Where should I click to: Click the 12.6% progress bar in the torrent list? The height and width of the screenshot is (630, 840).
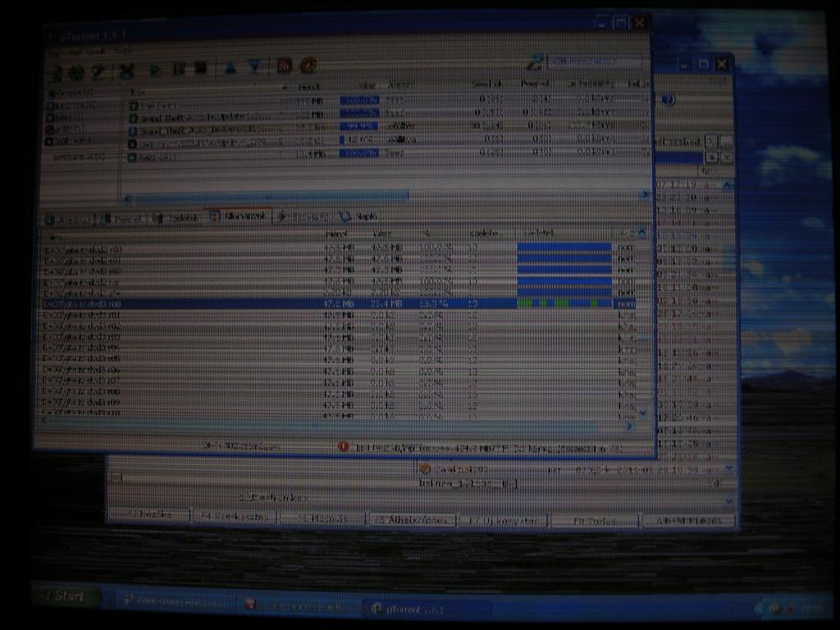(x=359, y=139)
